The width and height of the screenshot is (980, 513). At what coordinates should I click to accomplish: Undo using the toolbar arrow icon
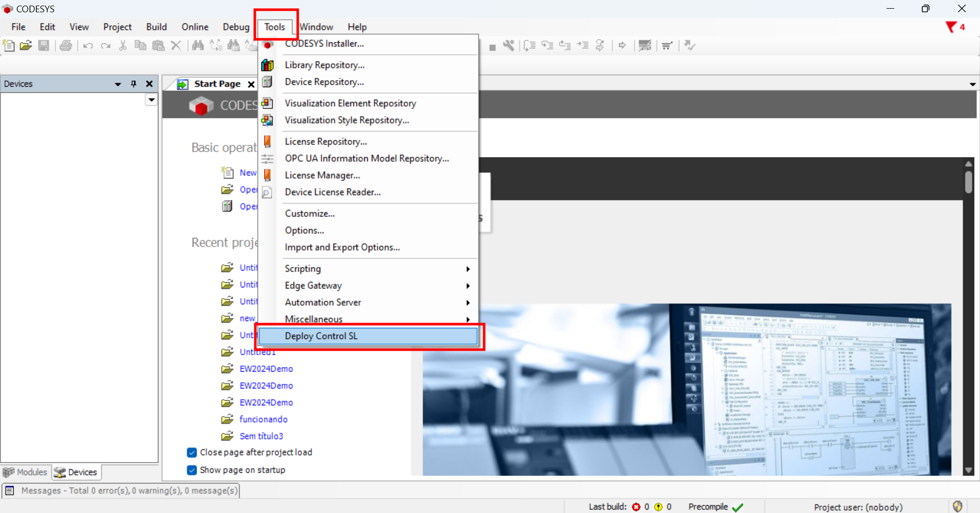point(88,46)
